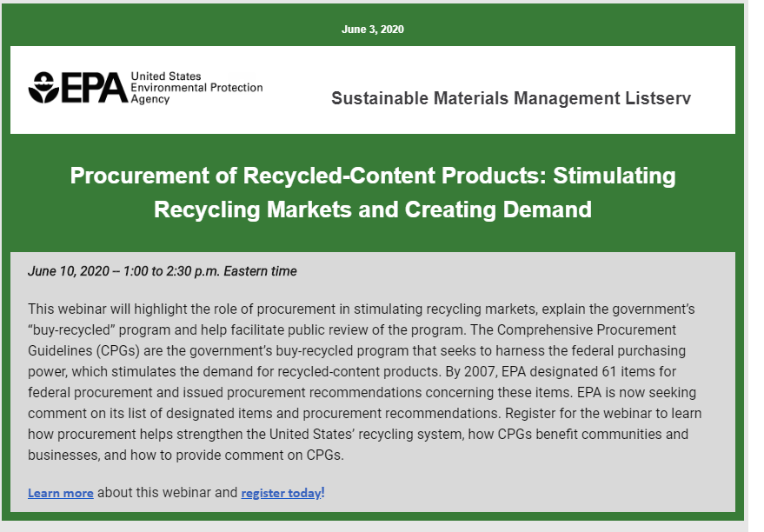
Task: Click "about this webinar and" text
Action: (167, 493)
